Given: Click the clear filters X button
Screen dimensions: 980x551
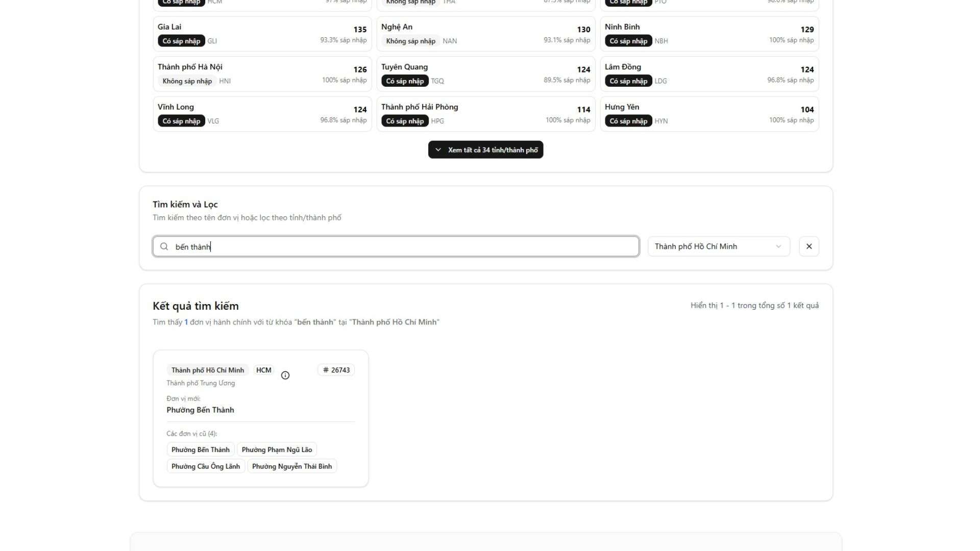Looking at the screenshot, I should click(809, 246).
